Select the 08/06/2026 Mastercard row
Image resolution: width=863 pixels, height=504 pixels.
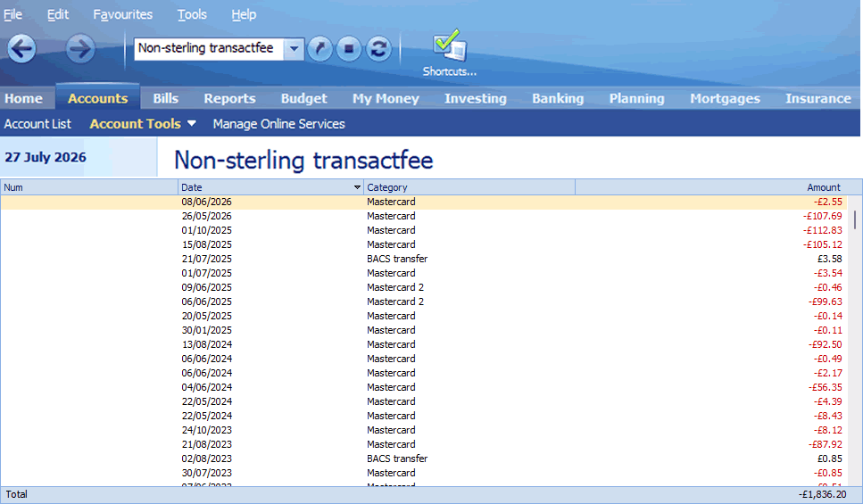[x=423, y=202]
